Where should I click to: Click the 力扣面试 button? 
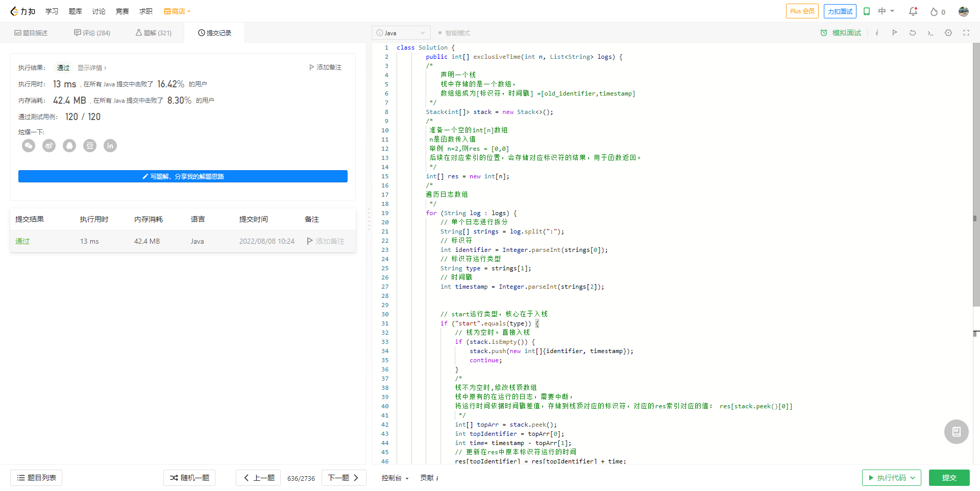pos(840,11)
